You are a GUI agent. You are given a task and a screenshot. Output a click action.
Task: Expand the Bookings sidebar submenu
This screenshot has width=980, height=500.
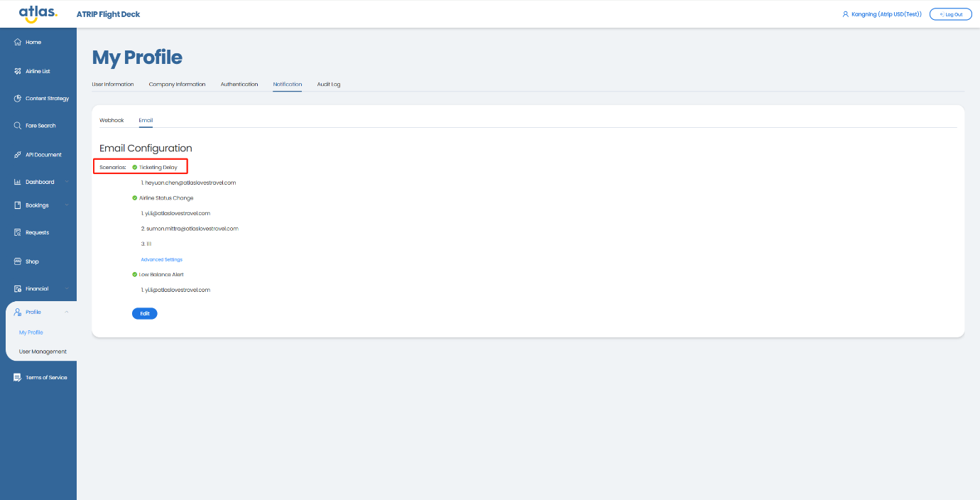(66, 205)
